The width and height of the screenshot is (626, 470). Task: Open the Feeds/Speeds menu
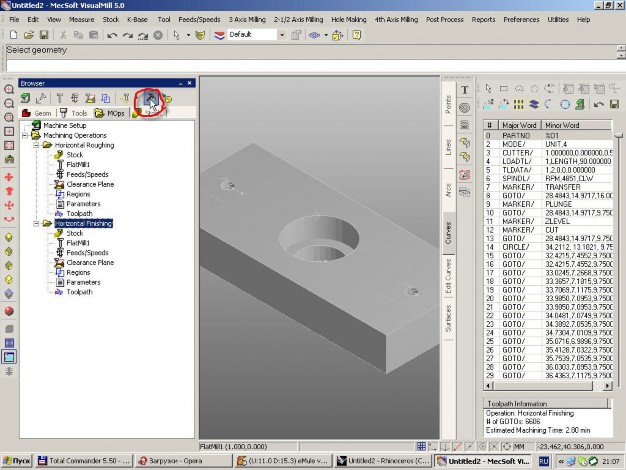(x=199, y=19)
